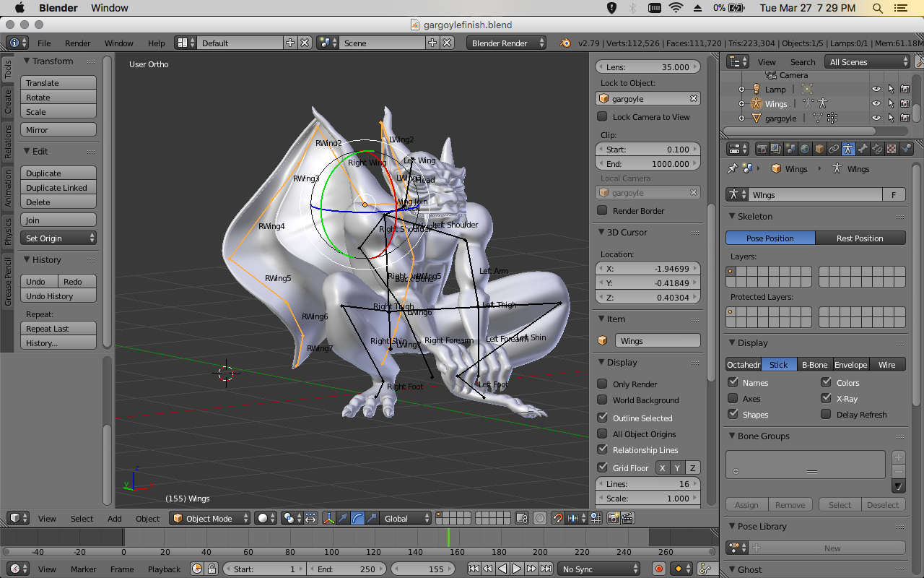This screenshot has height=578, width=924.
Task: Switch to the Physics tab in tool shelf
Action: click(x=8, y=231)
